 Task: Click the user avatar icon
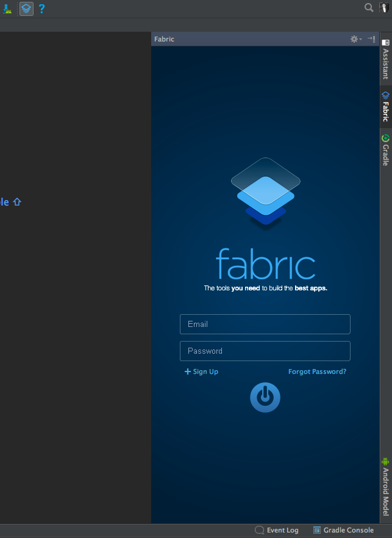pos(383,7)
